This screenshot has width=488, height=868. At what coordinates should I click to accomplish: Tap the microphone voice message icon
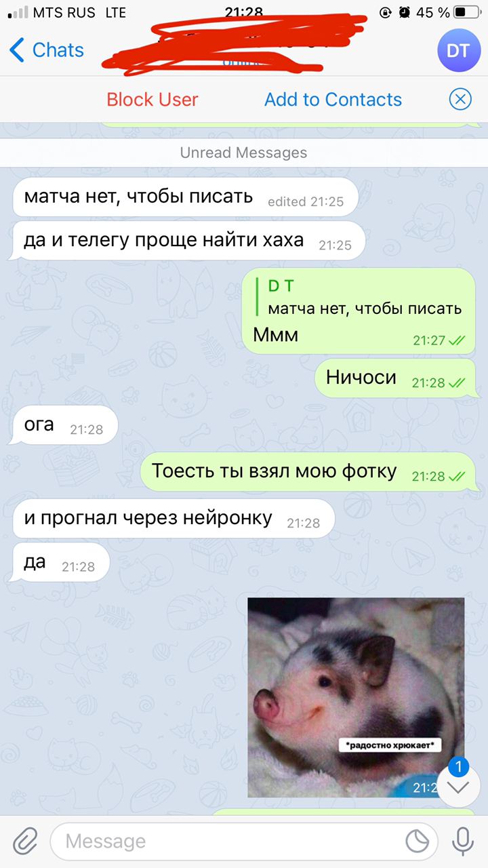coord(463,842)
